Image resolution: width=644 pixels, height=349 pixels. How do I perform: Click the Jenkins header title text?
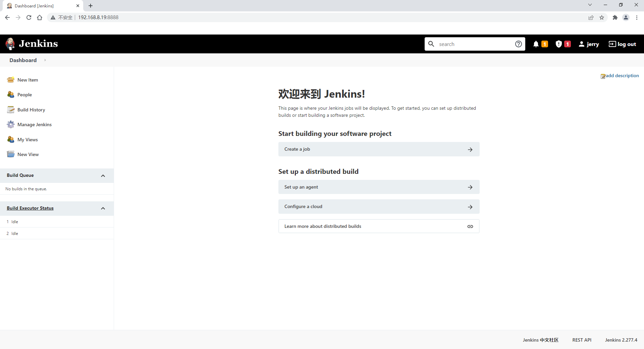[x=38, y=44]
